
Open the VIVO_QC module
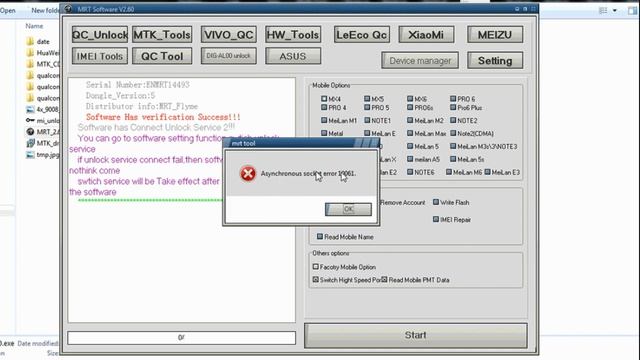click(x=229, y=35)
